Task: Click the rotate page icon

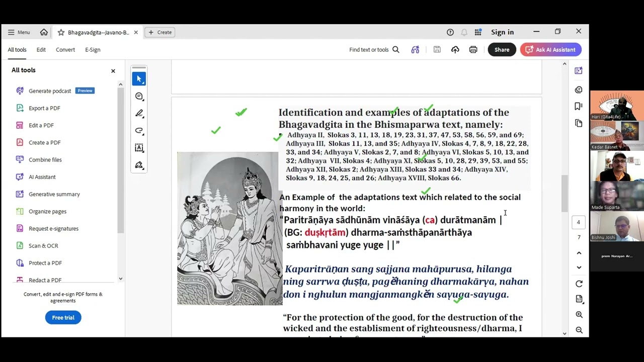Action: tap(579, 284)
